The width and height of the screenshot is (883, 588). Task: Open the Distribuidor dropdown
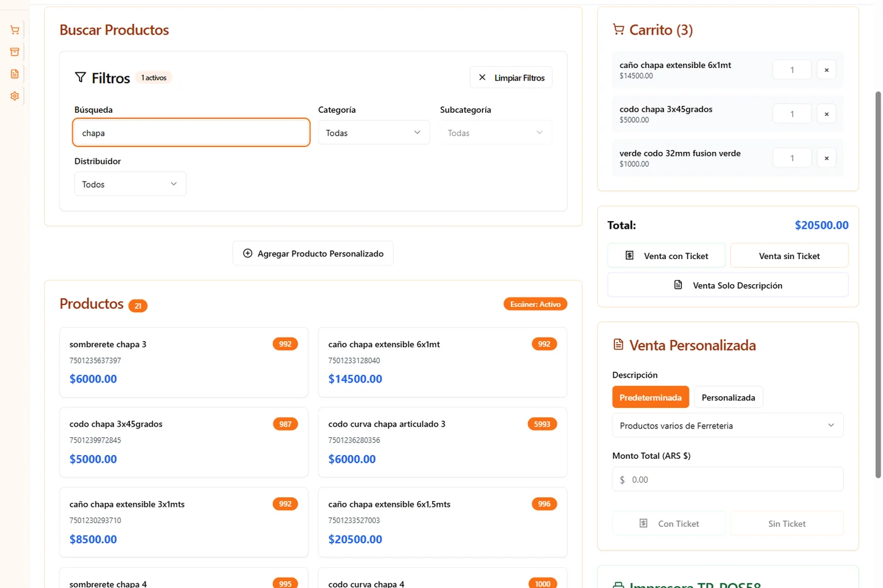130,184
